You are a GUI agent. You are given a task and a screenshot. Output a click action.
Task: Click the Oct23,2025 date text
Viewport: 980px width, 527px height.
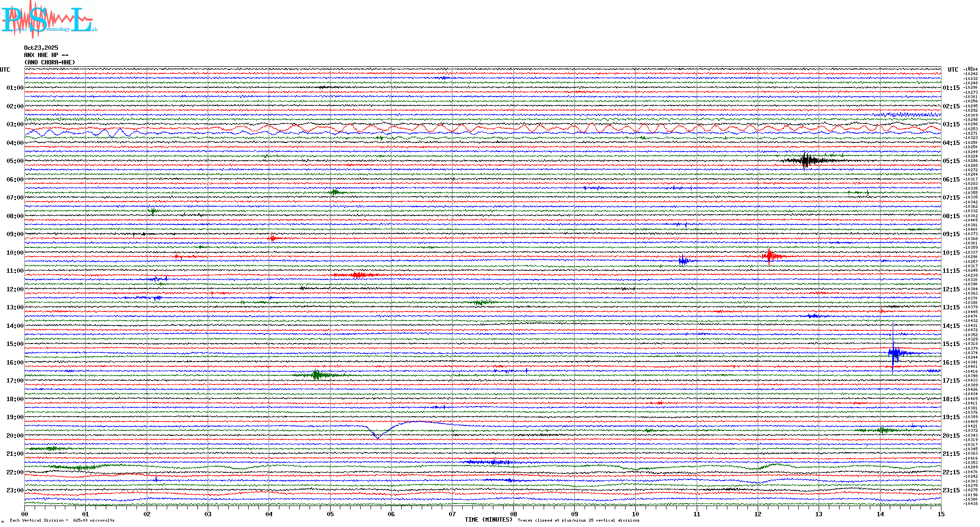[41, 48]
